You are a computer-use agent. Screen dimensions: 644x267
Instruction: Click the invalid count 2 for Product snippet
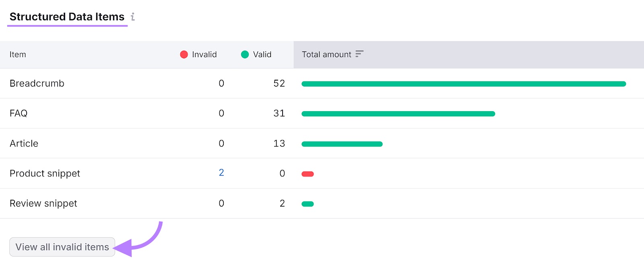point(221,173)
